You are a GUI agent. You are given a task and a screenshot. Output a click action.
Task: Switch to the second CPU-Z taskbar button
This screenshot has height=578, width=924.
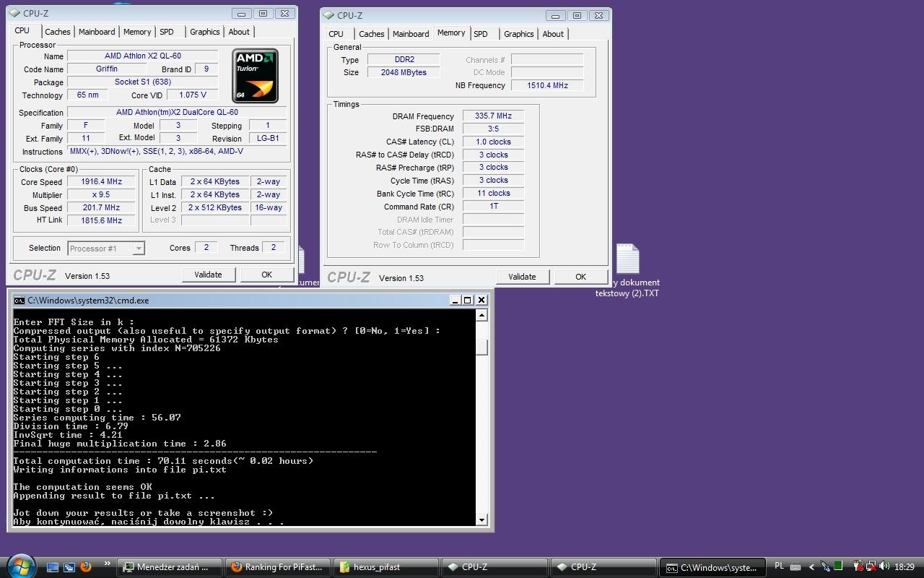603,567
